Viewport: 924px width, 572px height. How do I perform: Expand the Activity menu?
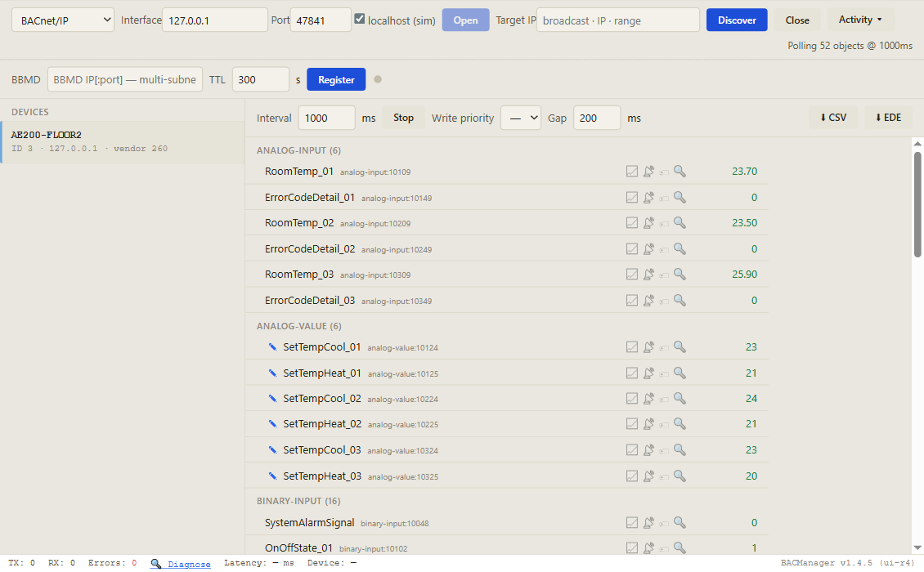(x=860, y=20)
